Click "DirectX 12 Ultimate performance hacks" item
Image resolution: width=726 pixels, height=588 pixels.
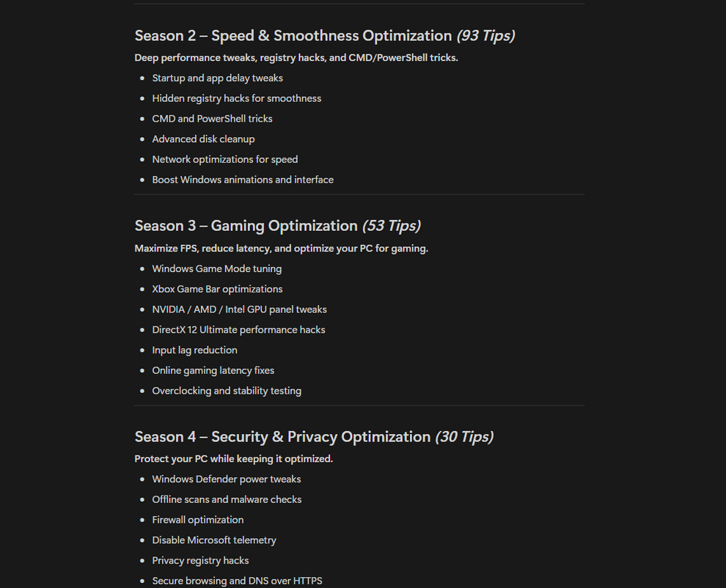[x=238, y=330]
